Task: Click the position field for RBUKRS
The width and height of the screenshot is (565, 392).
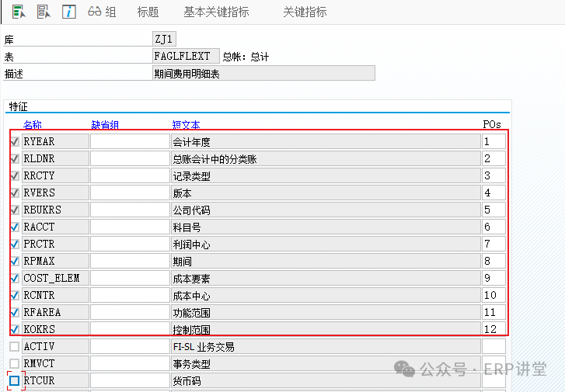Action: coord(494,210)
